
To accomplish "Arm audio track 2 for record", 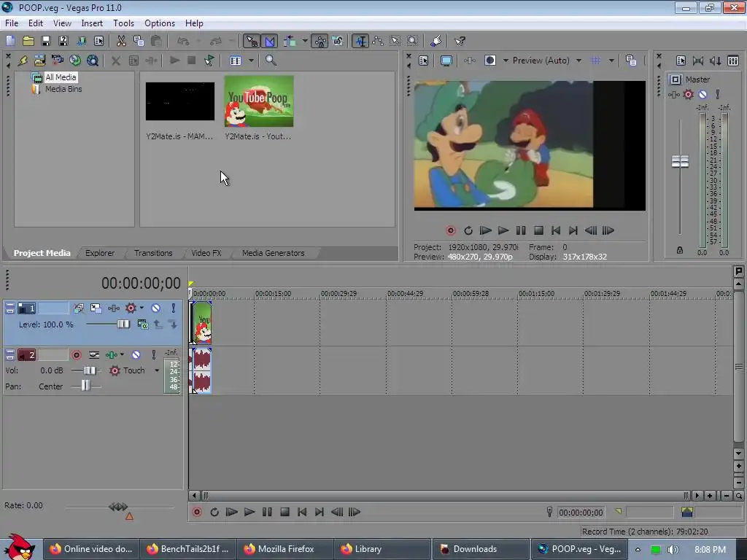I will pos(76,355).
